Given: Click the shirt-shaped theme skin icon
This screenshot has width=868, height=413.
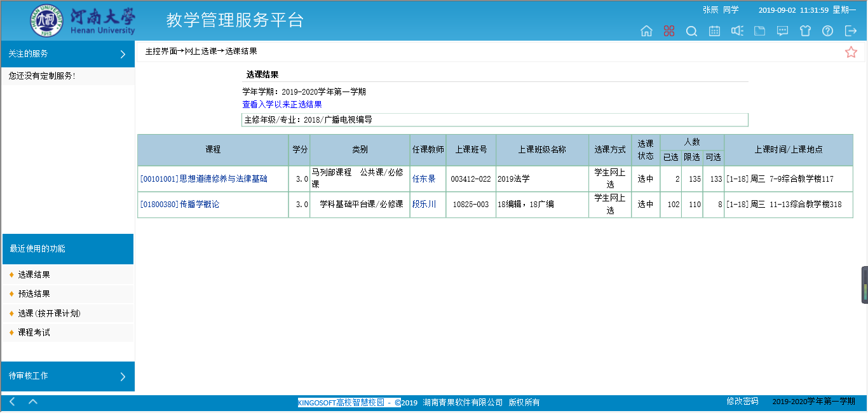Looking at the screenshot, I should click(x=805, y=31).
